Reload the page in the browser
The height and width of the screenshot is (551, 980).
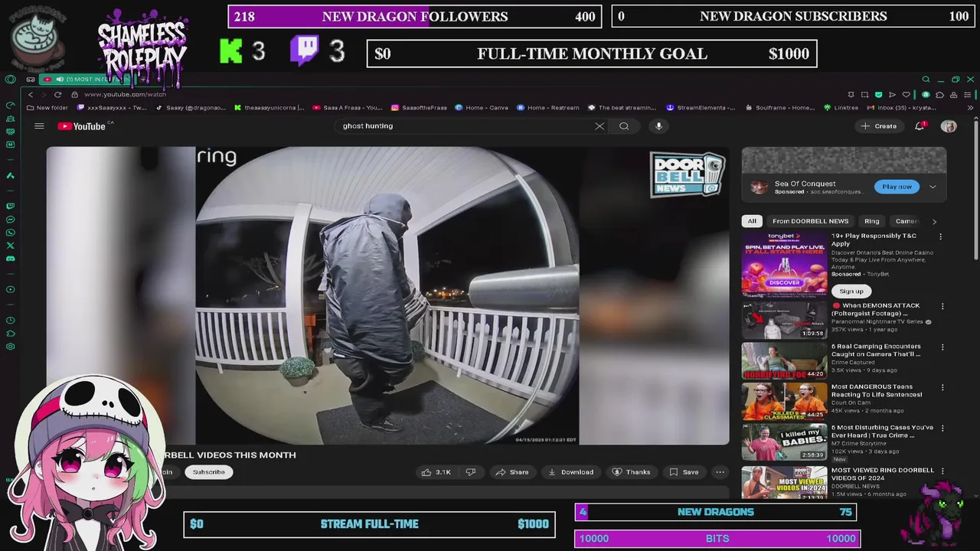tap(57, 94)
